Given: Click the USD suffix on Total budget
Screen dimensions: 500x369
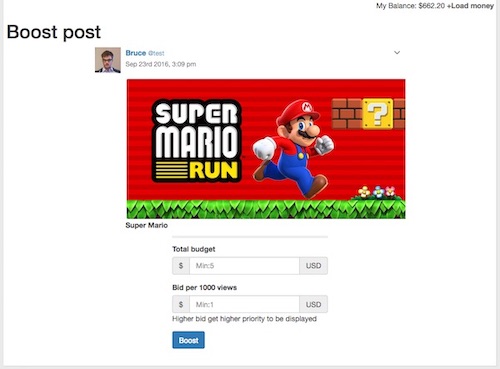Looking at the screenshot, I should pyautogui.click(x=313, y=266).
